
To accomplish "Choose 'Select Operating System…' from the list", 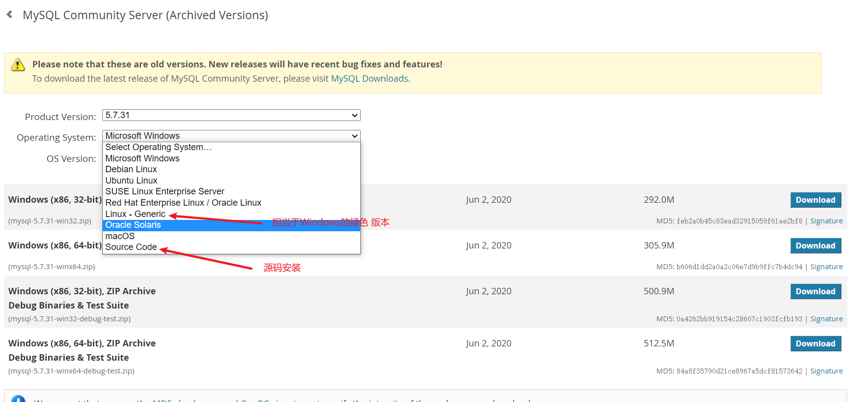I will point(231,147).
